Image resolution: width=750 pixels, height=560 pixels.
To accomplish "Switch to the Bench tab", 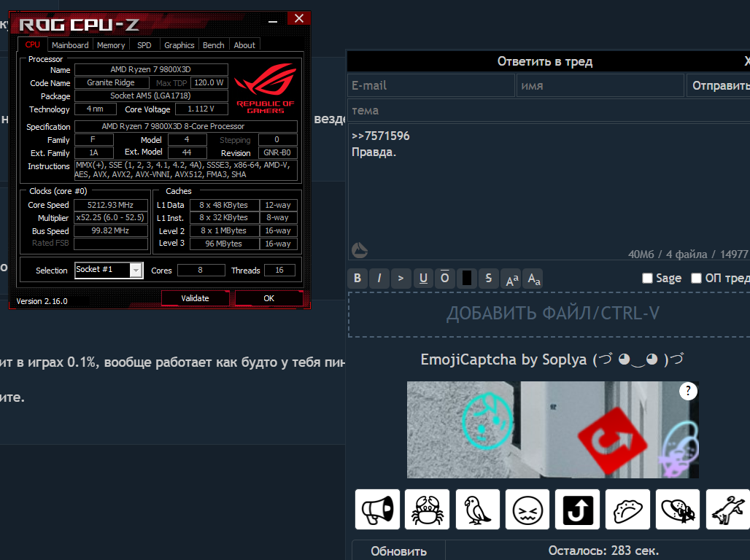I will click(213, 45).
